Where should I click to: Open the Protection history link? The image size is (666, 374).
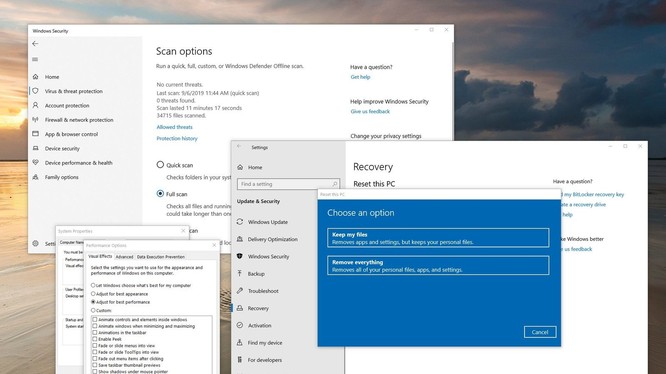pyautogui.click(x=177, y=138)
